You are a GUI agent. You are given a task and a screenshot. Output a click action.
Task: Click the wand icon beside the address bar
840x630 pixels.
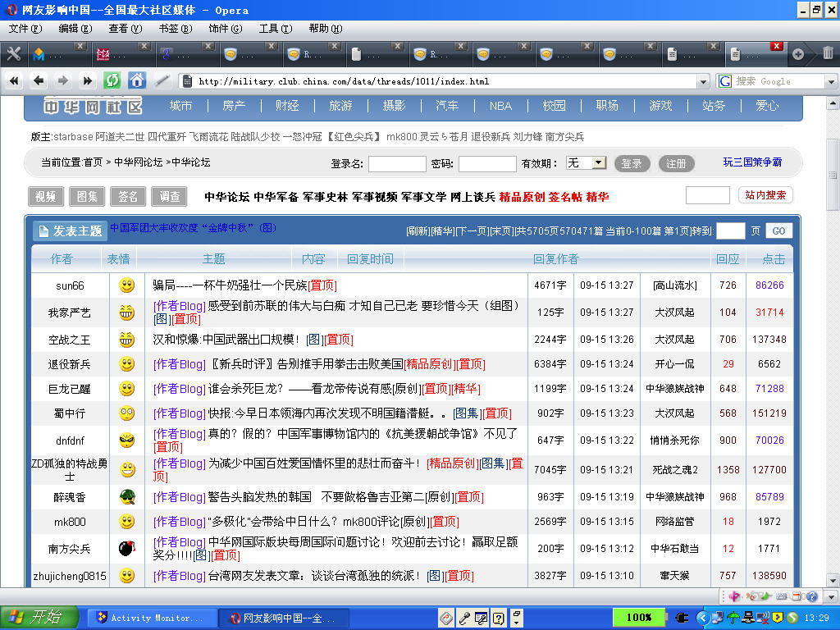click(x=162, y=80)
